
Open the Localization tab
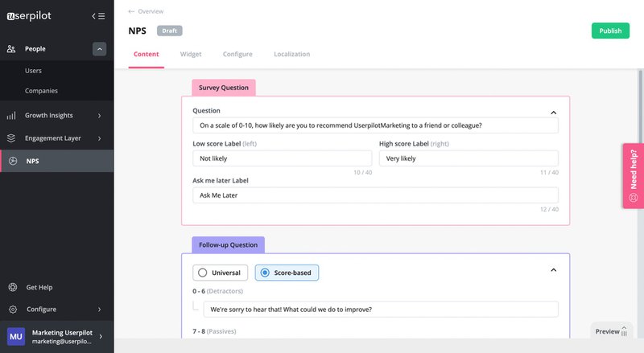coord(291,54)
